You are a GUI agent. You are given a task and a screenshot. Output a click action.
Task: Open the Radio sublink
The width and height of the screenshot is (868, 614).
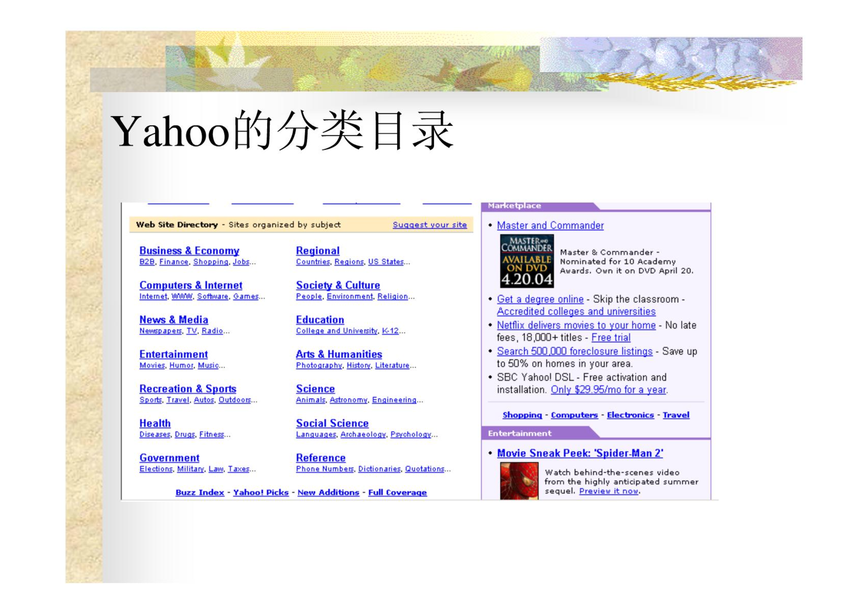point(212,331)
